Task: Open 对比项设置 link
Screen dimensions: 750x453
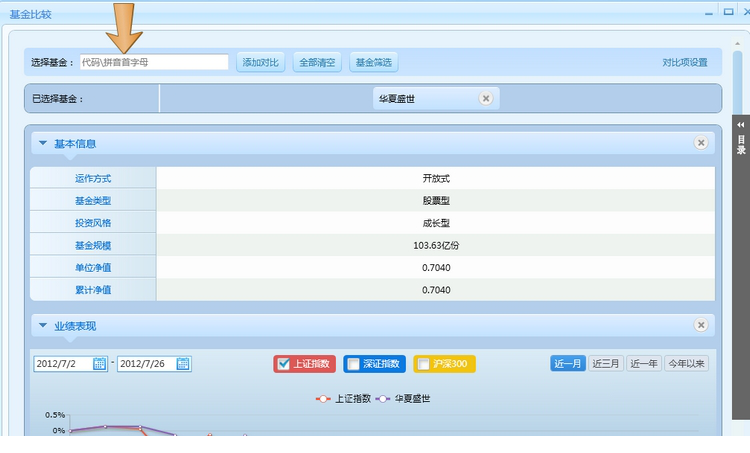Action: pyautogui.click(x=684, y=62)
